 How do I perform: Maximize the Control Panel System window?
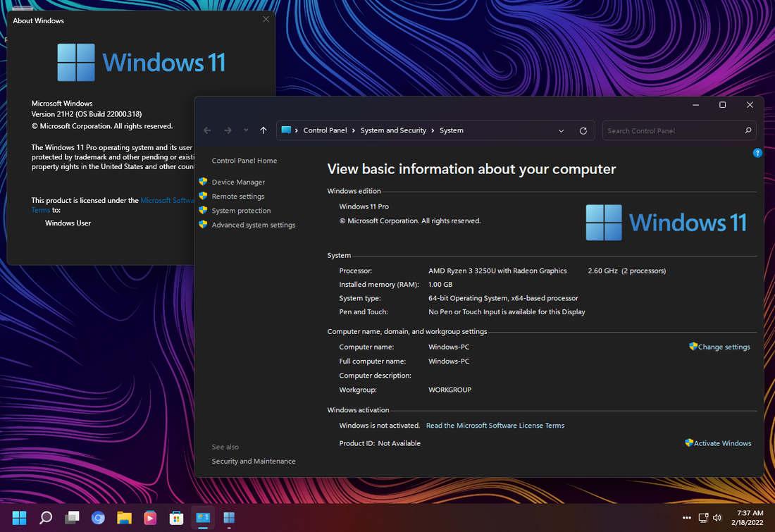(x=723, y=105)
